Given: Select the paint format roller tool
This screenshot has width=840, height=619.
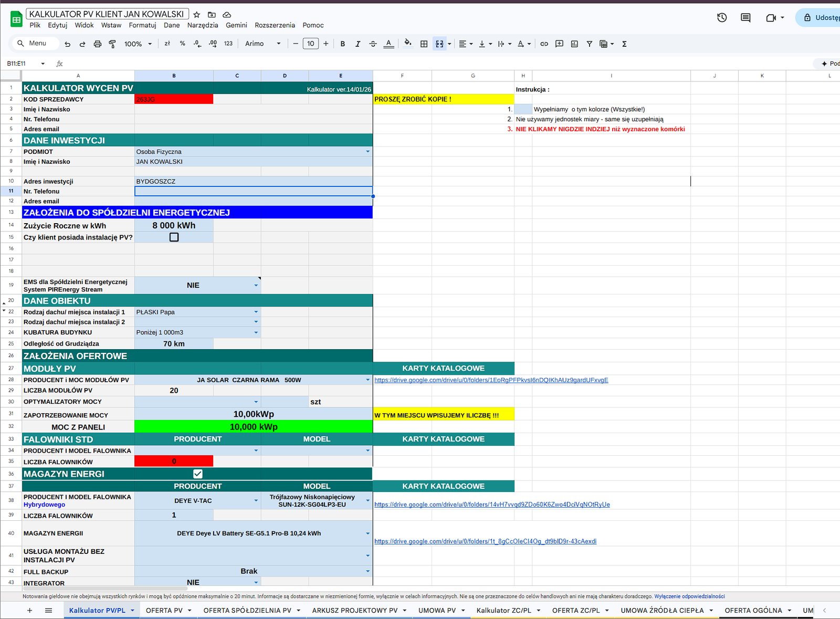Looking at the screenshot, I should coord(112,44).
